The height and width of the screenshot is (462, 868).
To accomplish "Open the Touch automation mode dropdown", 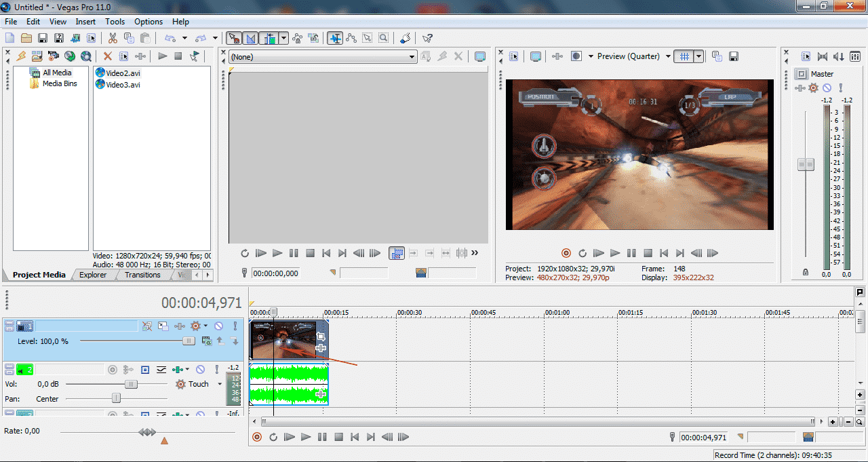I will coord(220,384).
